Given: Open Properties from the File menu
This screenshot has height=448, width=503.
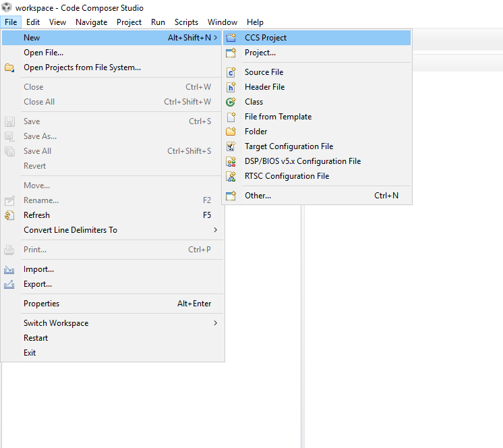Looking at the screenshot, I should (41, 304).
